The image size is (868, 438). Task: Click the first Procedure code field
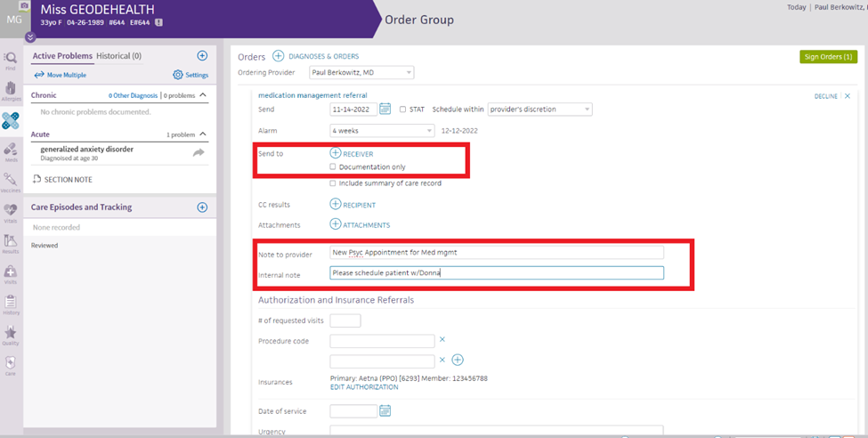tap(383, 341)
